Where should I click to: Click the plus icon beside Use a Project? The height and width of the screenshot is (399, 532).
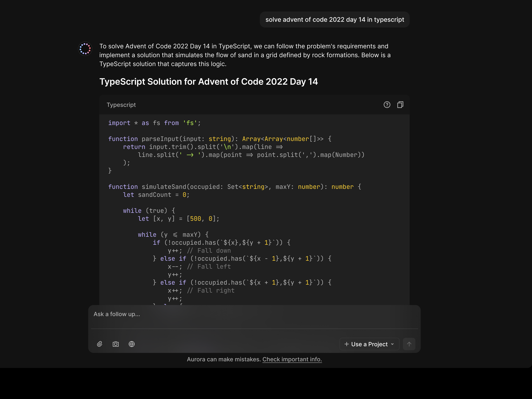pos(347,344)
